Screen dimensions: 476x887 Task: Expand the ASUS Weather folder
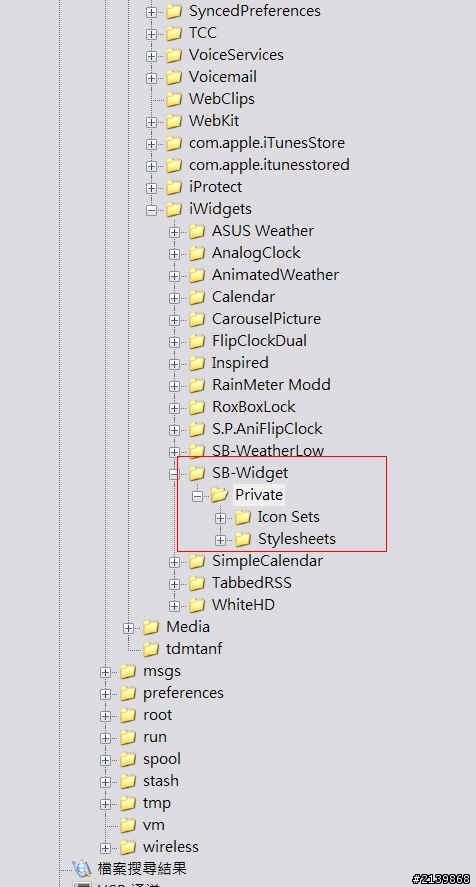(174, 231)
